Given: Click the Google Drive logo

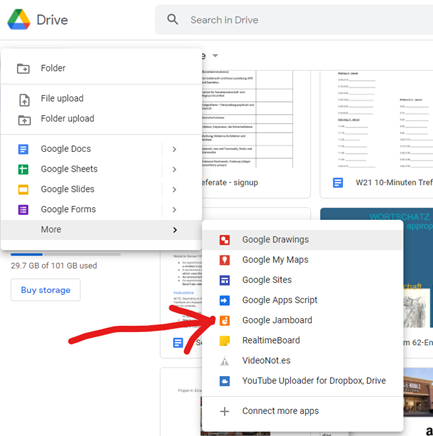Looking at the screenshot, I should pyautogui.click(x=19, y=20).
